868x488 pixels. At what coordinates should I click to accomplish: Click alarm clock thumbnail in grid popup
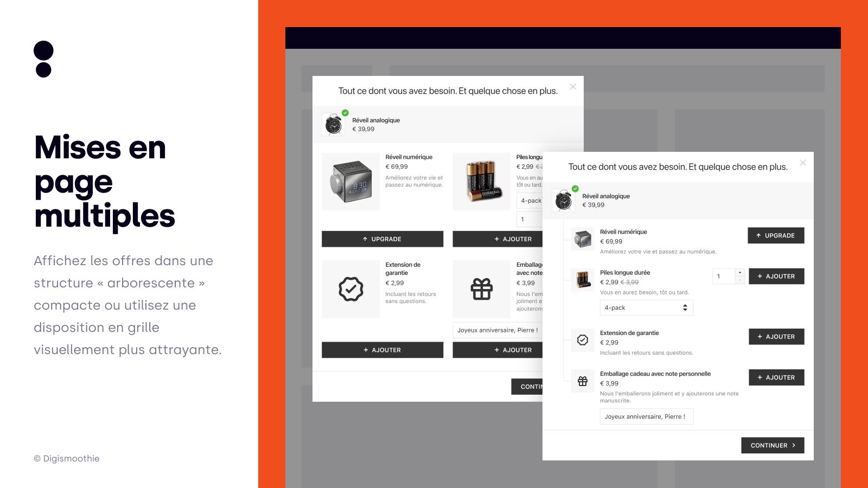(x=334, y=125)
